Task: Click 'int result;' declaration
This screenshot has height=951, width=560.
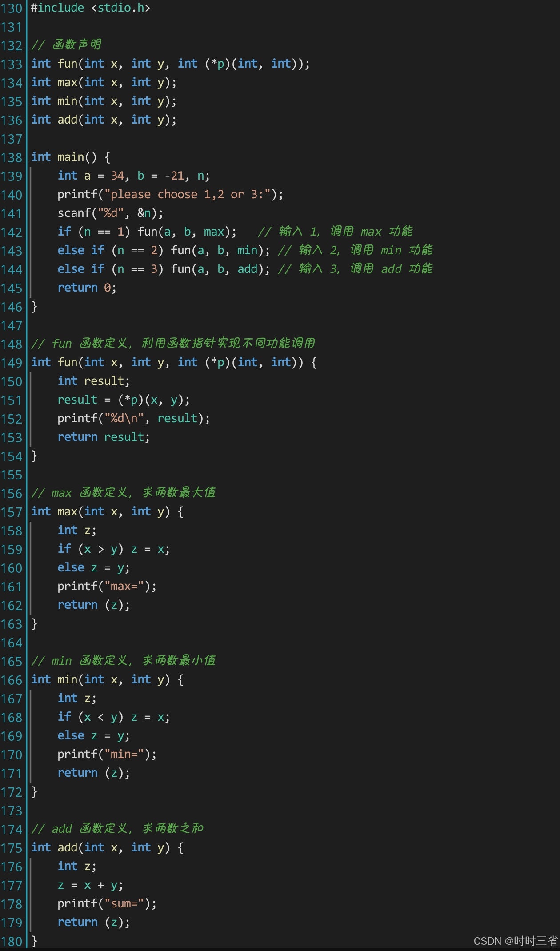Action: pos(94,381)
